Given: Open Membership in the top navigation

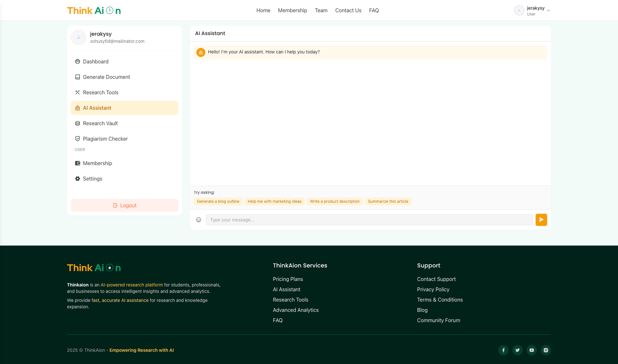Looking at the screenshot, I should click(292, 10).
